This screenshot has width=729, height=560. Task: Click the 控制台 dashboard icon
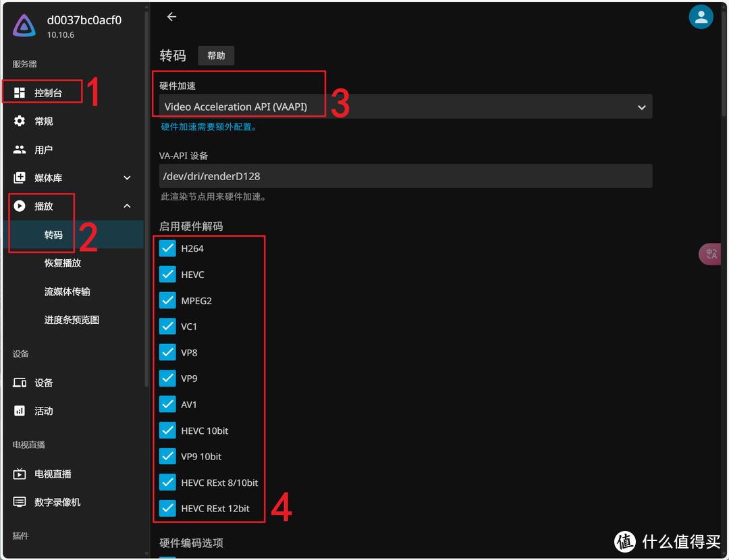tap(20, 92)
